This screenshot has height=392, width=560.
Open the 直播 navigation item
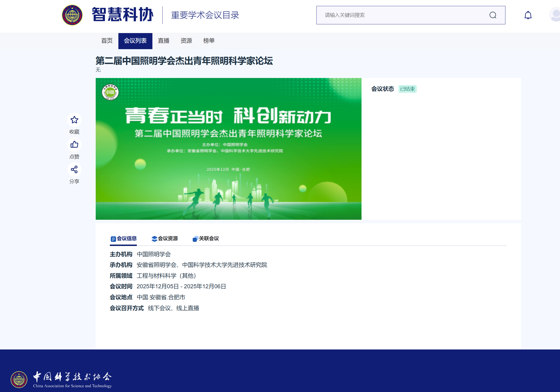(x=164, y=41)
